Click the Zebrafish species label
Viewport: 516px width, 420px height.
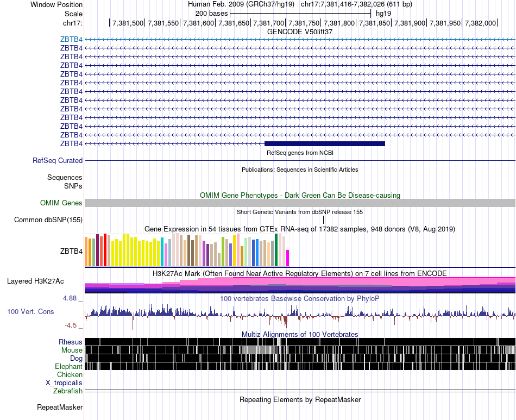(68, 391)
